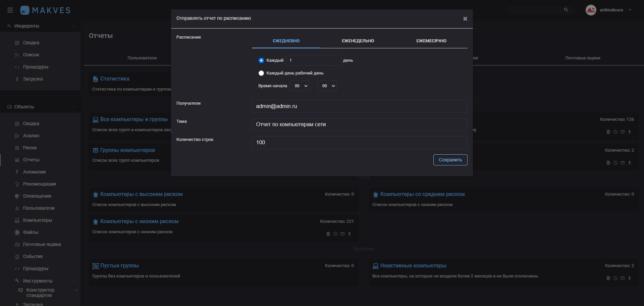Screen dimensions: 644x306
Task: Switch to the 'ЕЖЕМЕСЯЧНО' schedule tab
Action: coord(431,41)
